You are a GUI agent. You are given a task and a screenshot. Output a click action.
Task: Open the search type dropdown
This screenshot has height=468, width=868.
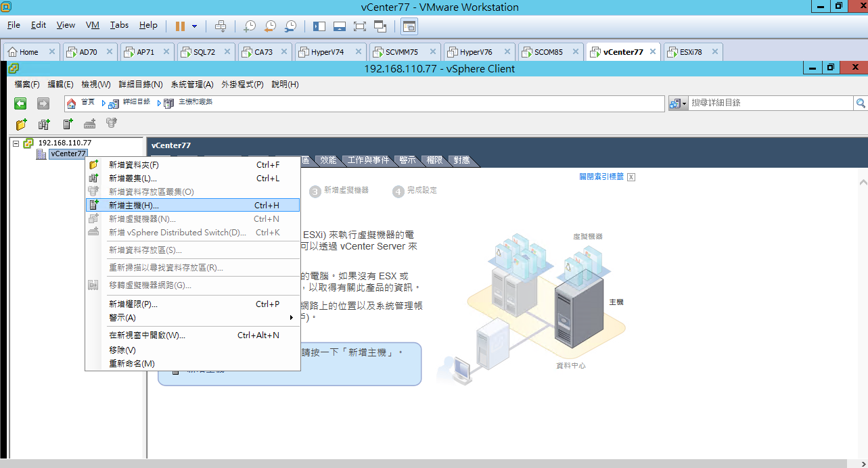point(678,103)
